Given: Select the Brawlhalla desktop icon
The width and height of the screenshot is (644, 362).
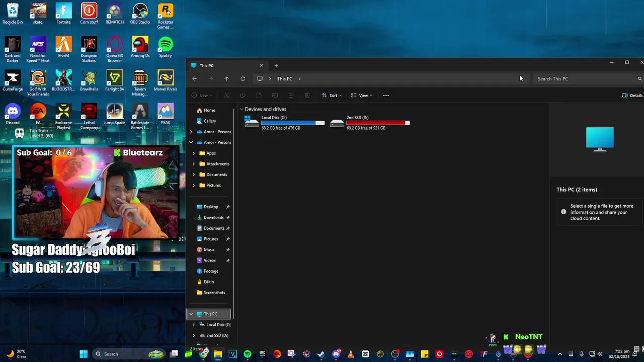Looking at the screenshot, I should point(89,81).
